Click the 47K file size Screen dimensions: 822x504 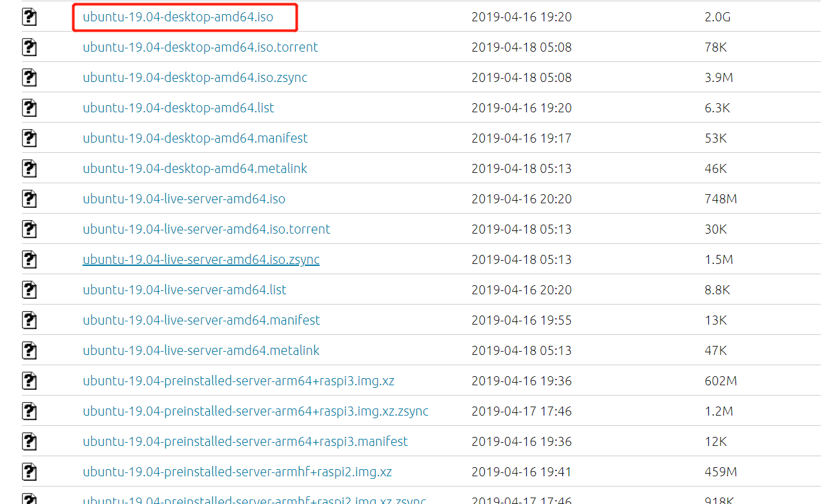pos(715,350)
